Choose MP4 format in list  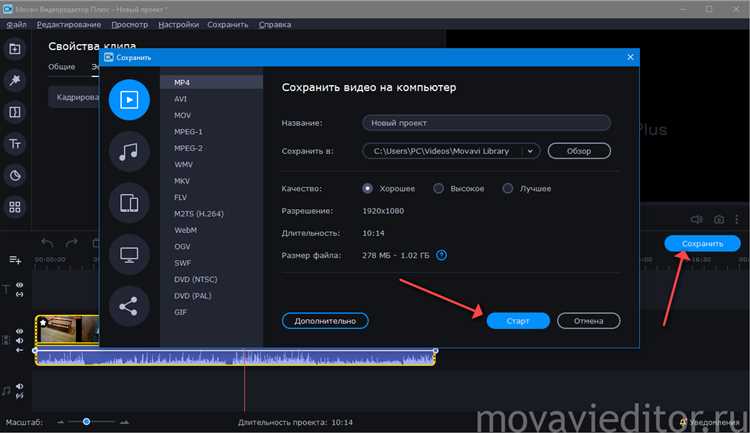(x=211, y=83)
